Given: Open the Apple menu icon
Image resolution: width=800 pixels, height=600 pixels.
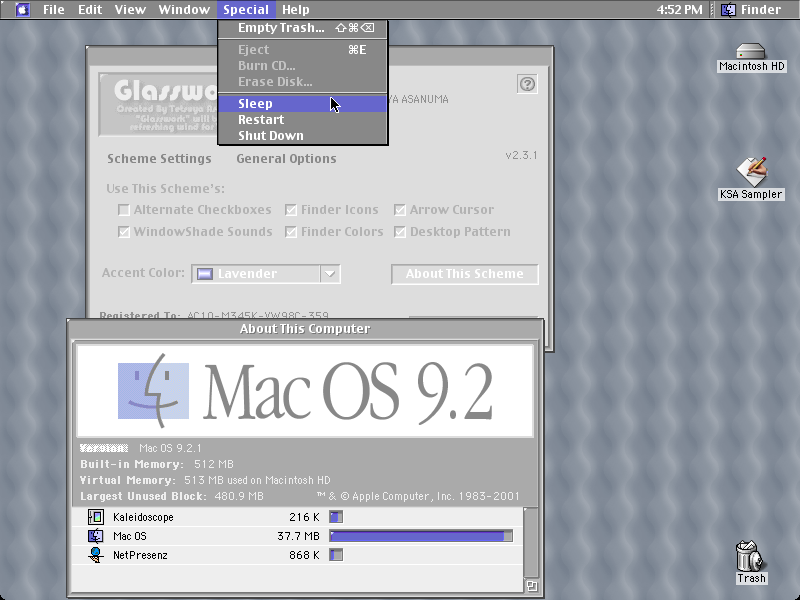Looking at the screenshot, I should point(22,10).
